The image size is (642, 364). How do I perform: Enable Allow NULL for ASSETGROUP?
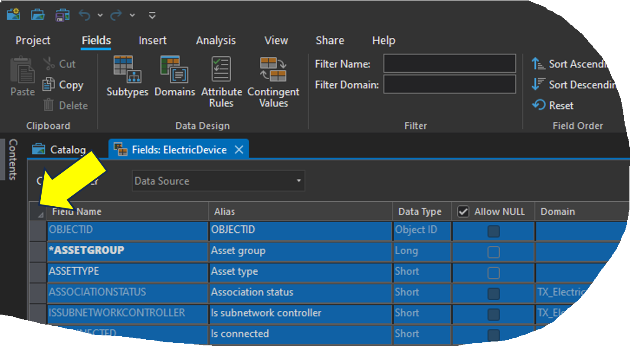[x=493, y=252]
